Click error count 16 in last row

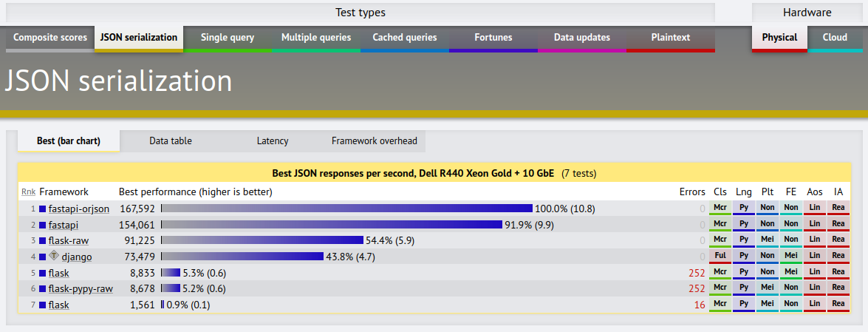pos(700,305)
